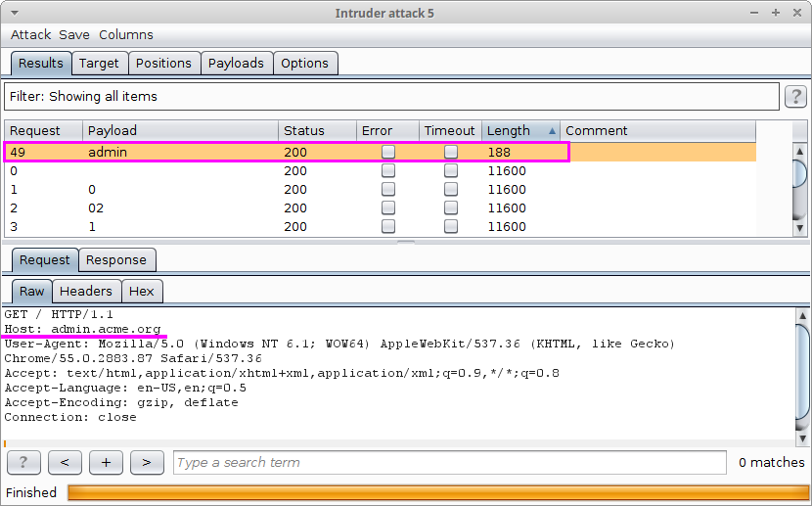Select the row with payload 02
The image size is (812, 506).
(x=381, y=208)
